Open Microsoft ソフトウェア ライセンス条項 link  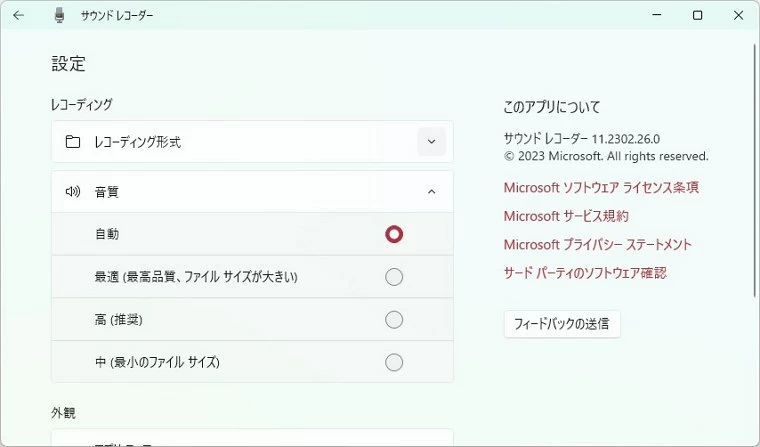tap(601, 187)
